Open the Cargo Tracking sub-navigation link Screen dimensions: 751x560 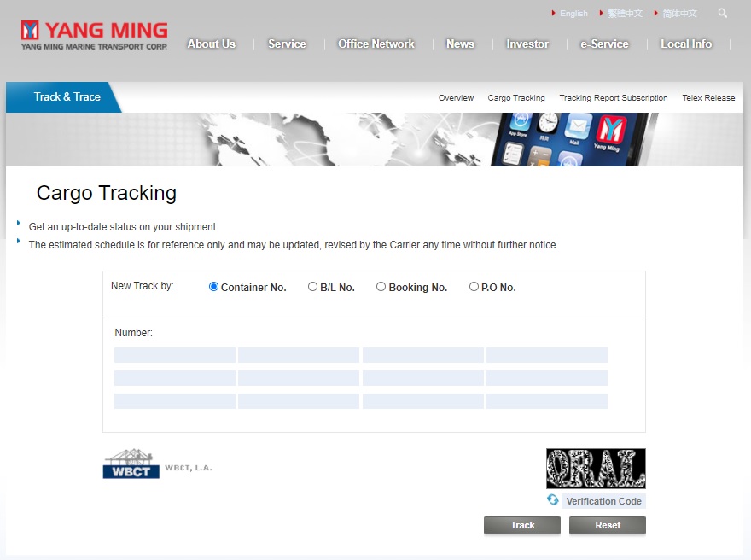click(516, 97)
